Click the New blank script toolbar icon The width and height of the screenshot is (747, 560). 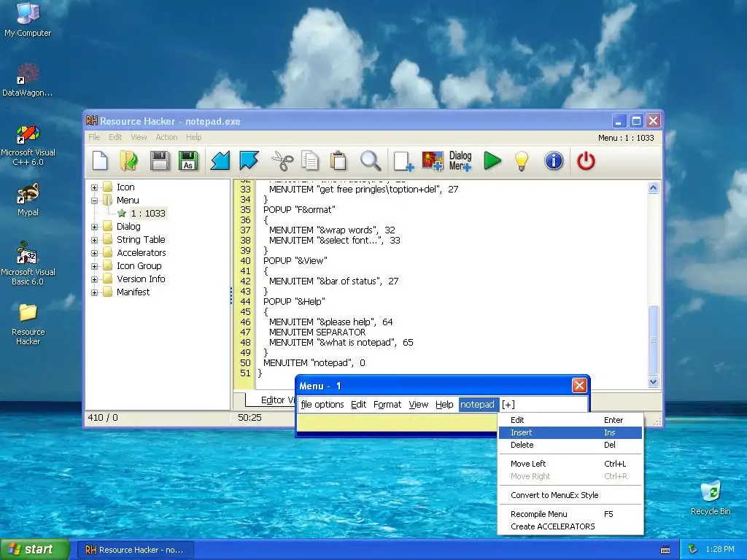(x=100, y=160)
